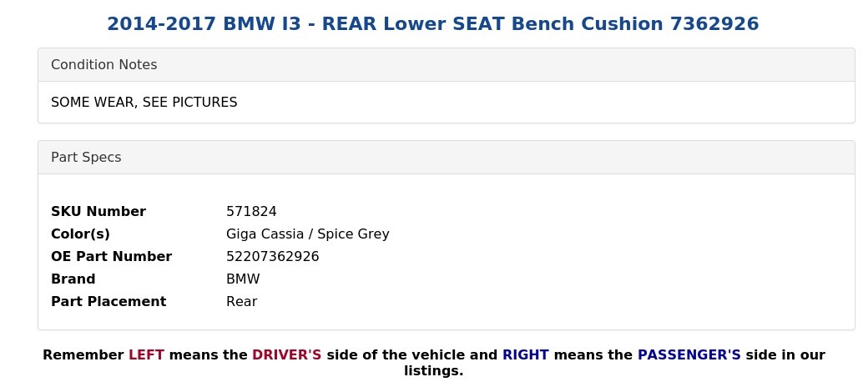Select the Part Specs panel header
The width and height of the screenshot is (868, 392).
[447, 158]
